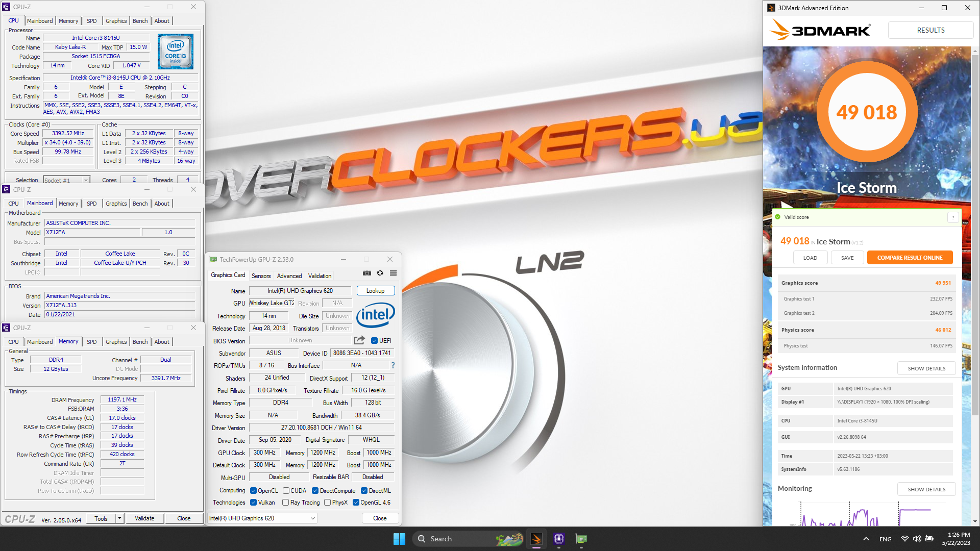Open the GPU selection dropdown in GPU-Z
The height and width of the screenshot is (551, 980).
[262, 518]
